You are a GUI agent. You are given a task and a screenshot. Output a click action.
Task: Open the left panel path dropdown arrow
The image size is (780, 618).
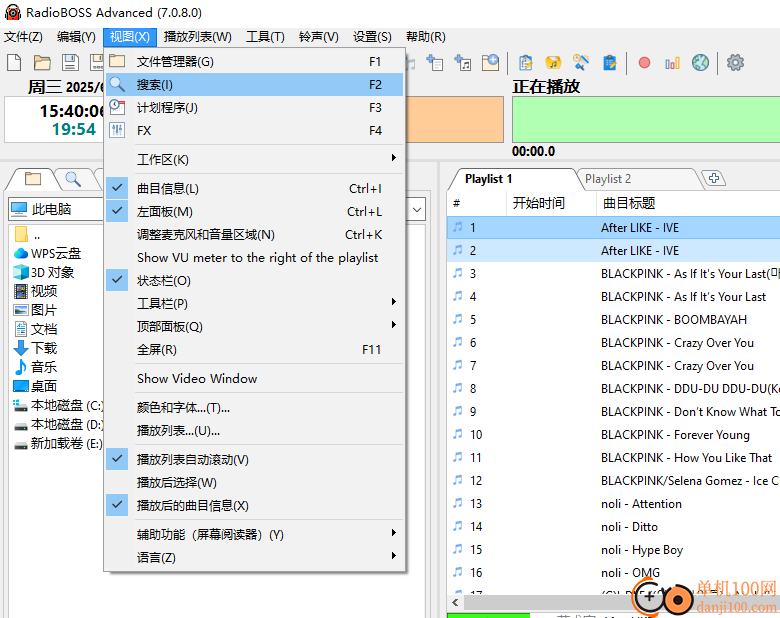coord(417,209)
